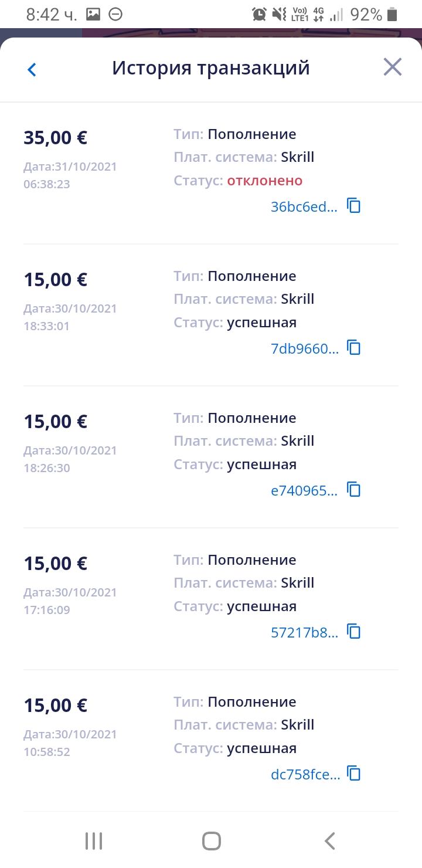
Task: Select the red "отклонено" status text
Action: pos(265,181)
